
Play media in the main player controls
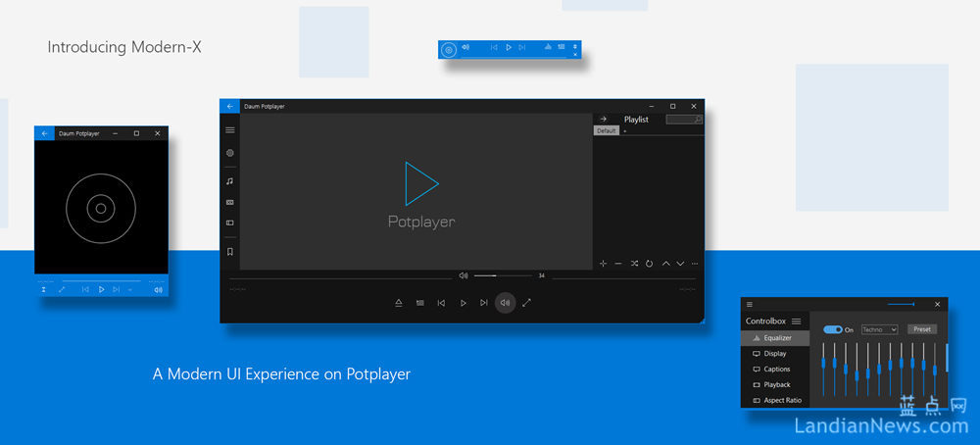click(x=464, y=303)
